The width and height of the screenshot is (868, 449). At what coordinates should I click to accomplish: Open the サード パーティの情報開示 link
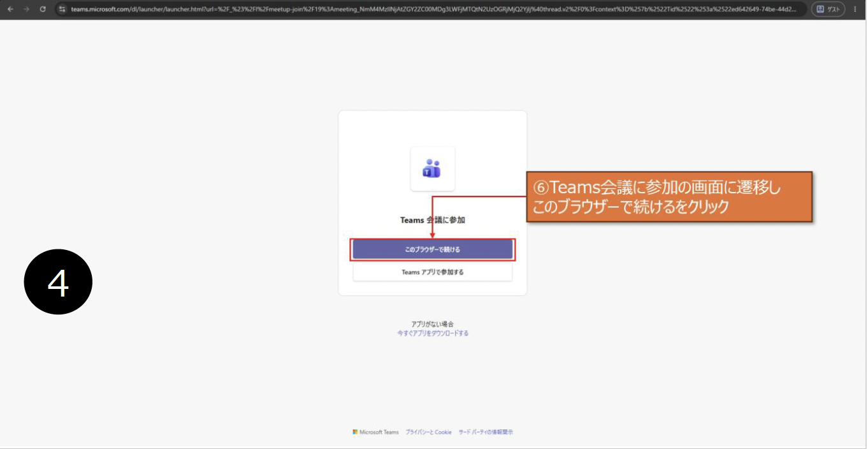[486, 432]
